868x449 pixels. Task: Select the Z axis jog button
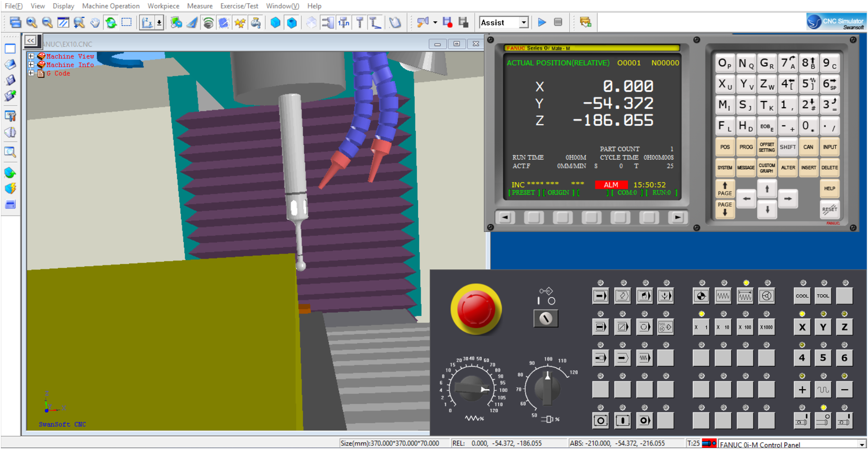point(845,327)
